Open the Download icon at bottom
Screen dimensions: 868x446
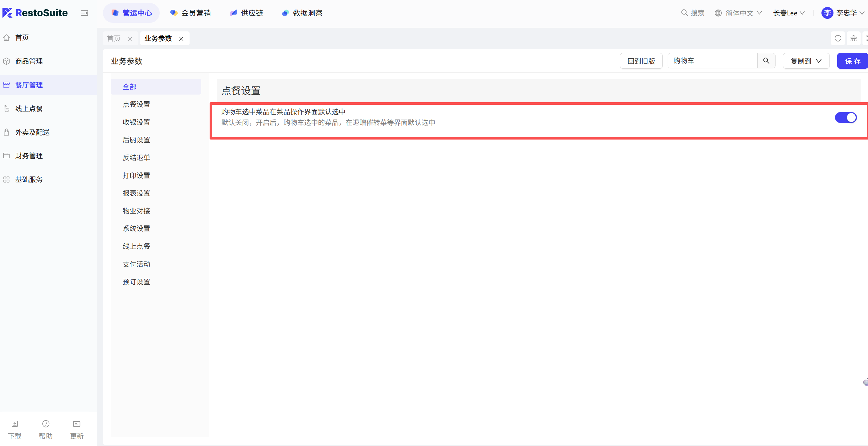click(x=15, y=424)
